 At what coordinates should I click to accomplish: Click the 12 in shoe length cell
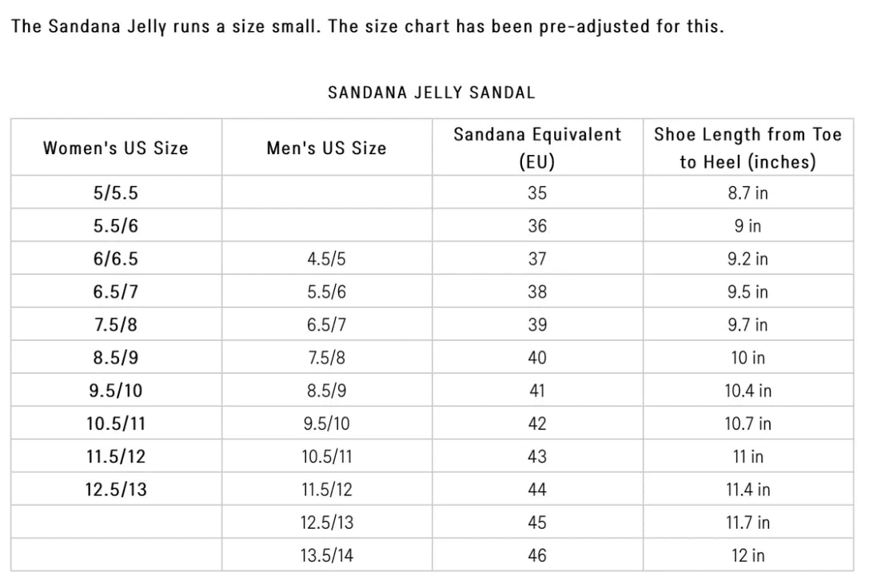(x=747, y=555)
